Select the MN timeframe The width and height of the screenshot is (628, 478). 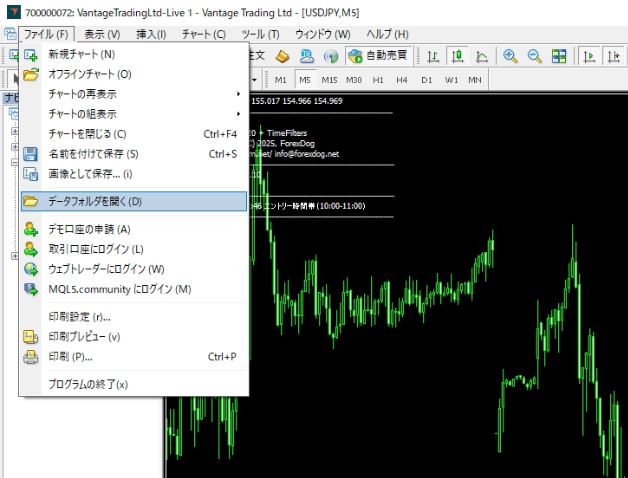tap(475, 80)
